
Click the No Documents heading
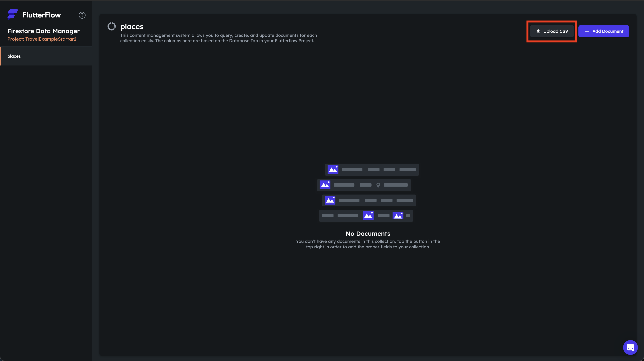pyautogui.click(x=368, y=234)
